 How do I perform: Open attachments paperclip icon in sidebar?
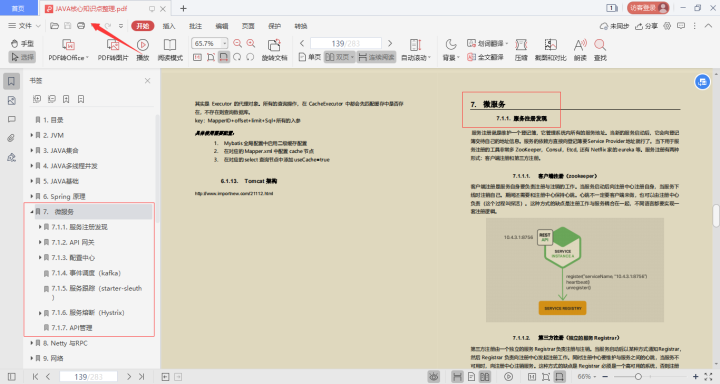pos(11,138)
